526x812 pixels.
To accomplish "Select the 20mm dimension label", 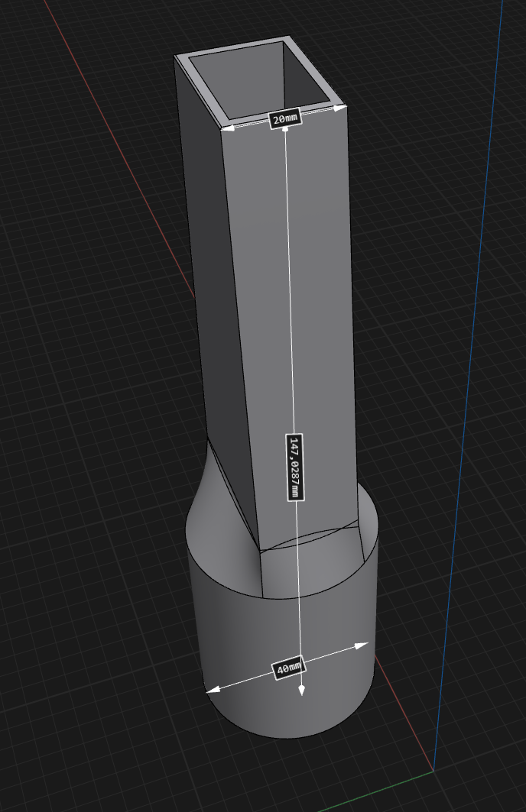I will (x=285, y=119).
